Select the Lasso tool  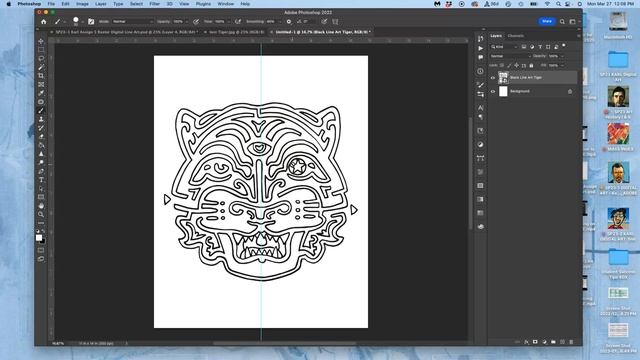(x=41, y=59)
